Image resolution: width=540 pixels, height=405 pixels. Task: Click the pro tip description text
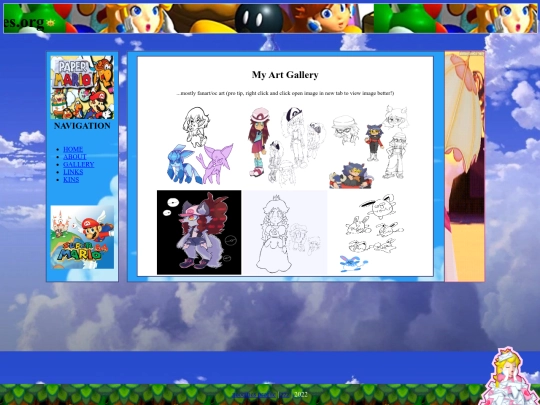pos(285,93)
